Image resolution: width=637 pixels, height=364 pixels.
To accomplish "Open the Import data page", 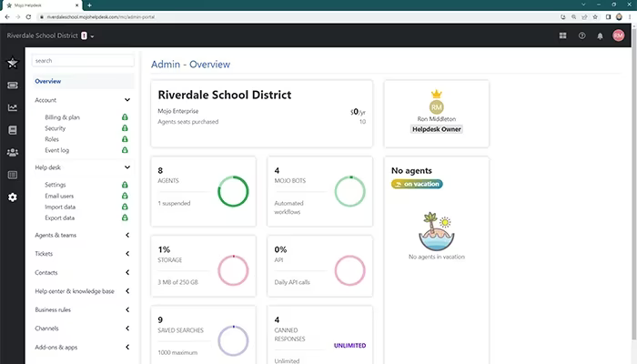I will pos(60,207).
